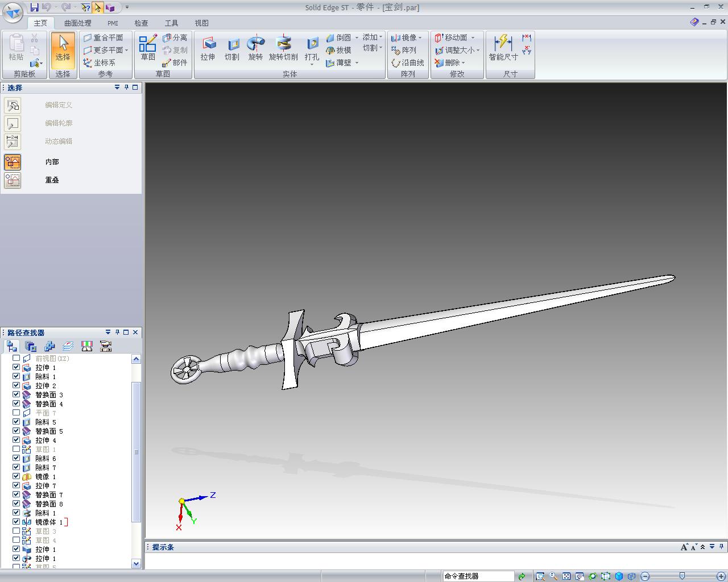Image resolution: width=728 pixels, height=582 pixels.
Task: Click 重合平面 coincident plane tool
Action: (103, 38)
